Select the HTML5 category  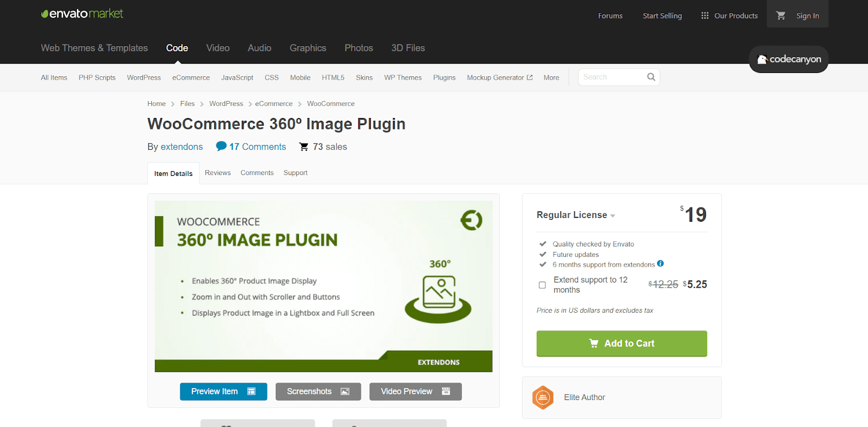tap(333, 77)
